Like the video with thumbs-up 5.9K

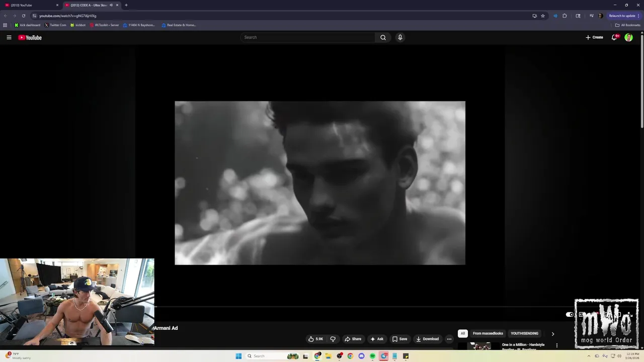tap(315, 339)
